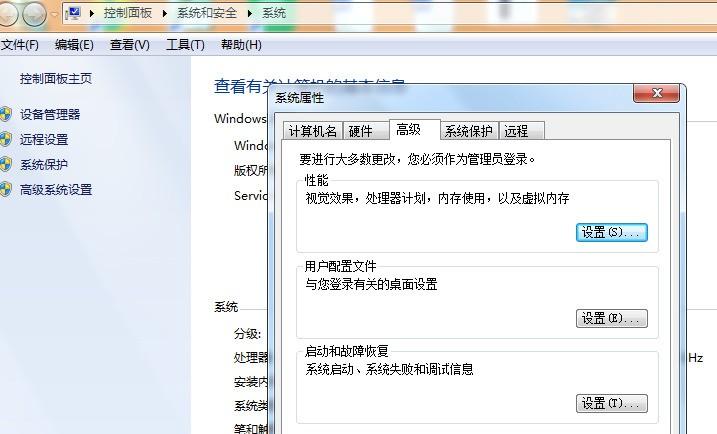Open 控制面板主页 link

(56, 79)
